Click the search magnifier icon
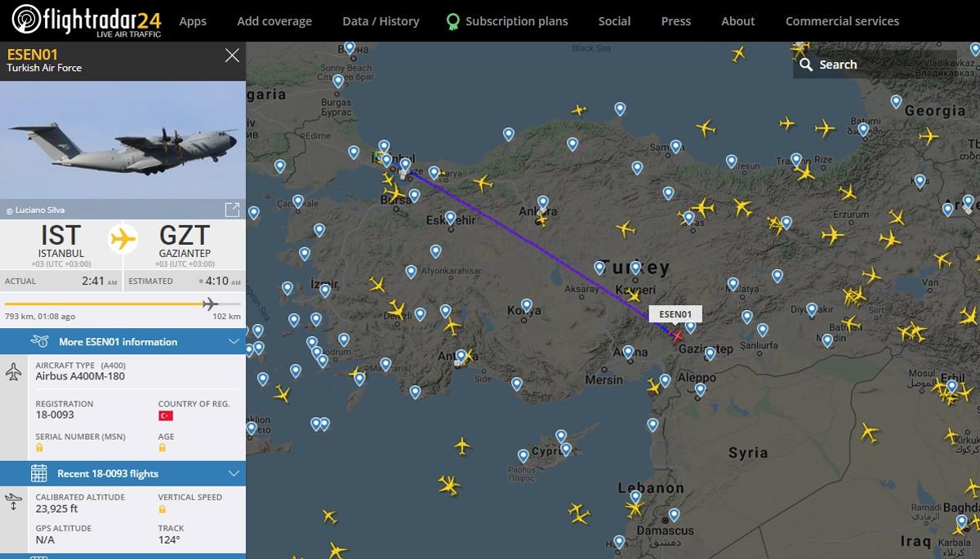 [807, 64]
